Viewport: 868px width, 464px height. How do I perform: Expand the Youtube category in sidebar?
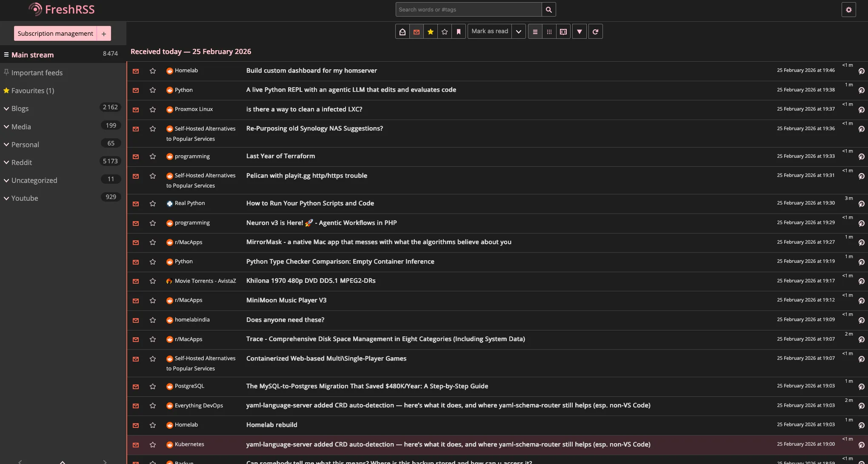coord(6,198)
